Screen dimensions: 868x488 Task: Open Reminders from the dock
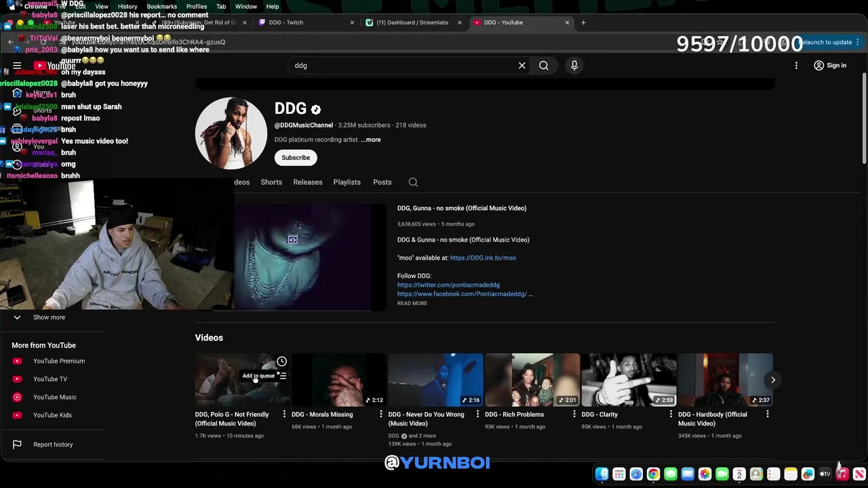point(774,474)
